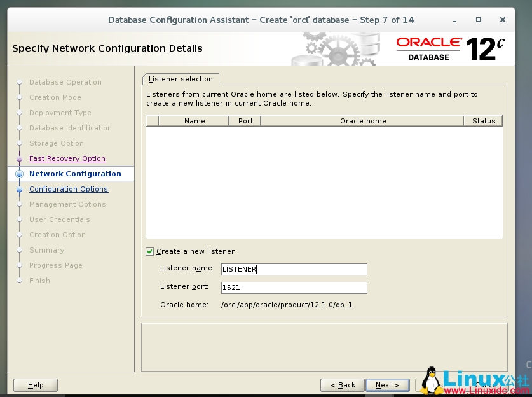Click the Oracle Database 12c logo
Image resolution: width=532 pixels, height=397 pixels.
pos(454,46)
